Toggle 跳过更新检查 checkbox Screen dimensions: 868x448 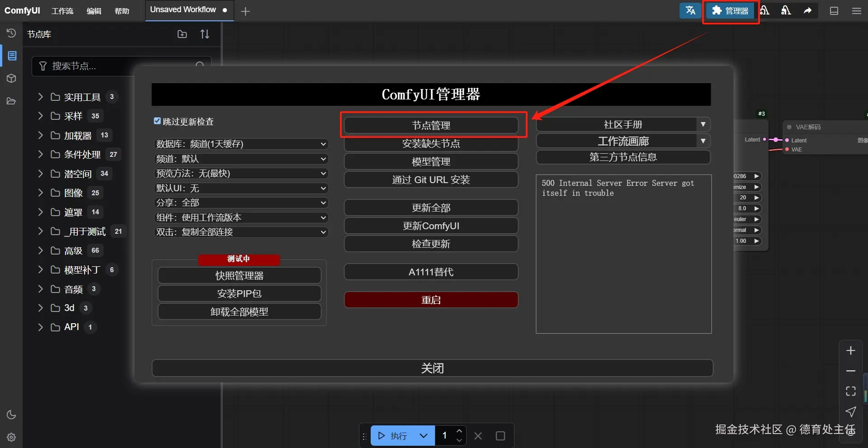pyautogui.click(x=157, y=121)
